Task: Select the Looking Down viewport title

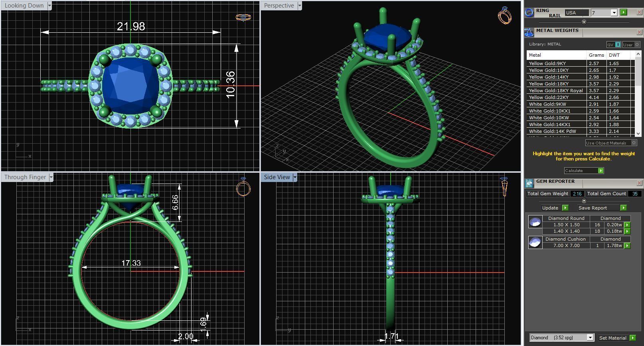Action: coord(24,6)
